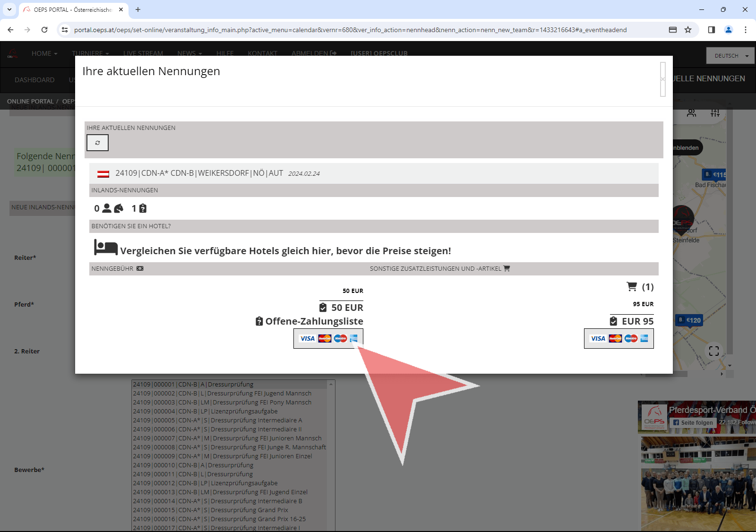Click the map fullscreen icon
The width and height of the screenshot is (756, 532).
pos(713,351)
